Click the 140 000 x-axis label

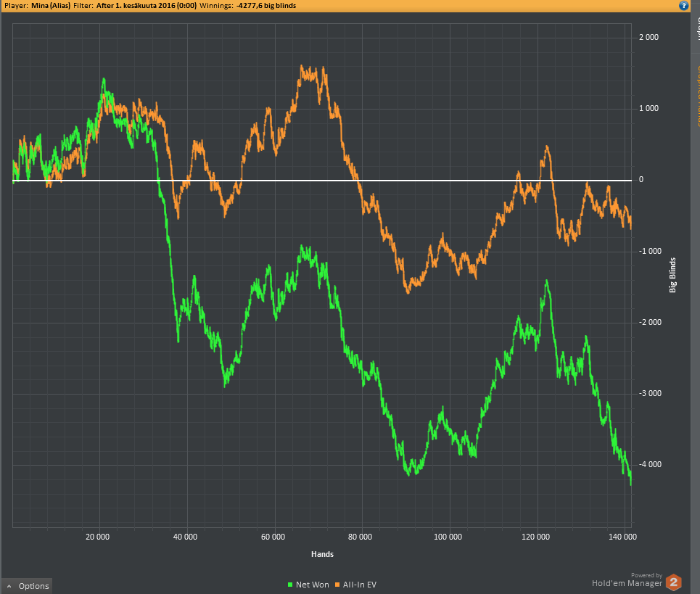click(622, 537)
